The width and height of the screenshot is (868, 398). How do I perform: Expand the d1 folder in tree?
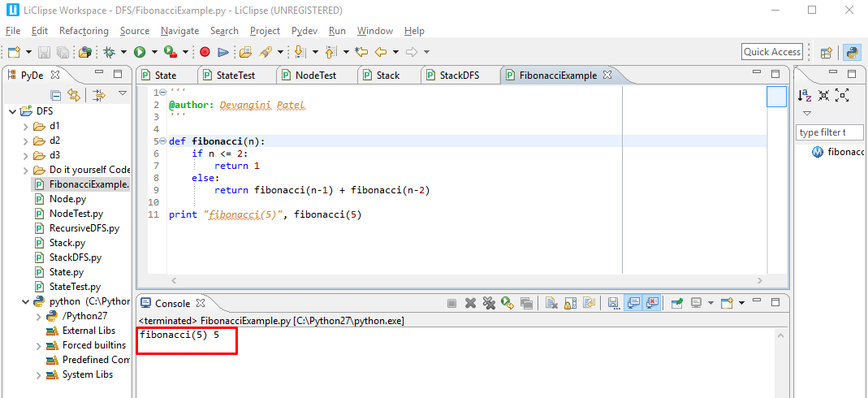25,126
